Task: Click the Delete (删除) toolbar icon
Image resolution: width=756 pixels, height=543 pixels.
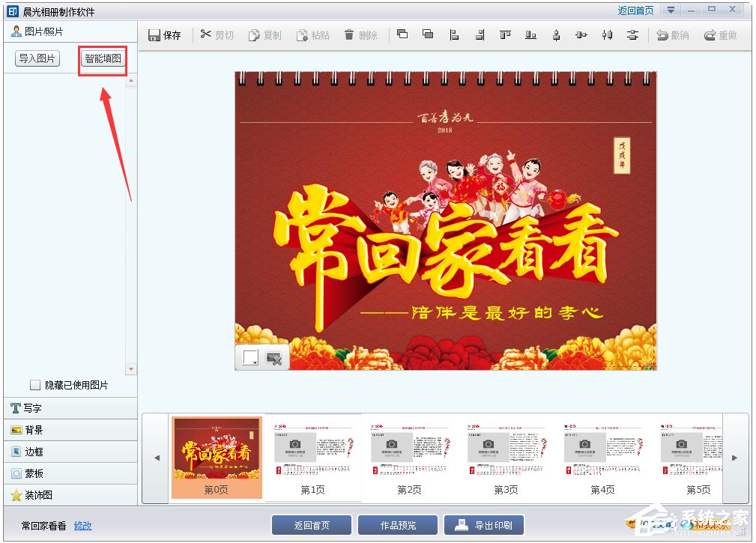Action: (361, 34)
